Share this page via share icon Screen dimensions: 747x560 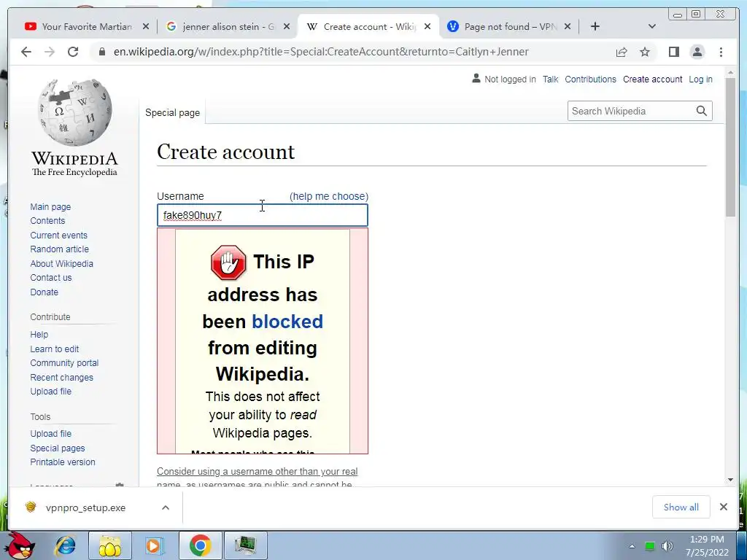(622, 52)
